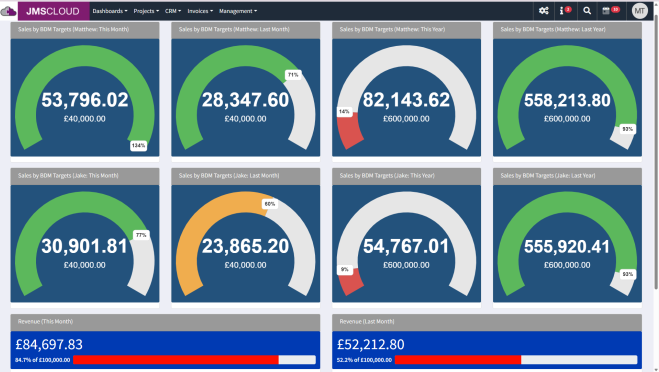Click the 558,213.80 sales value
Viewport: 659px width, 372px height.
pyautogui.click(x=567, y=100)
